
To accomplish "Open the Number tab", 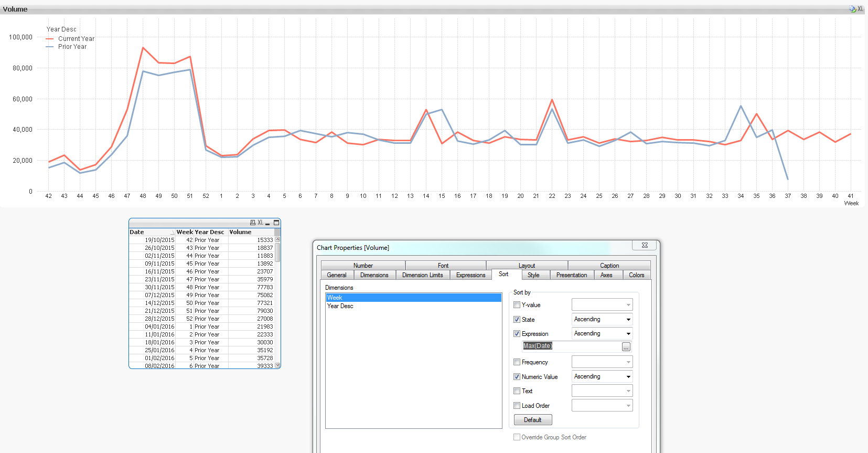I will pyautogui.click(x=363, y=266).
